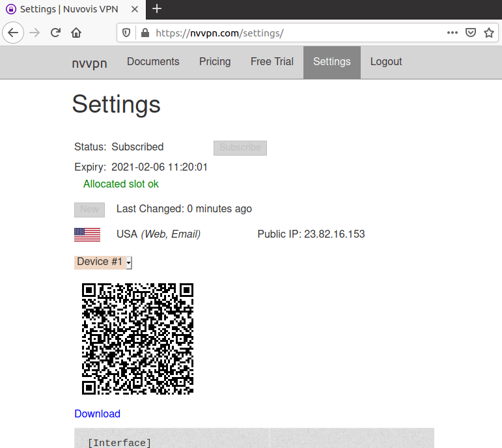Click the padlock site security icon
The height and width of the screenshot is (448, 502).
145,33
